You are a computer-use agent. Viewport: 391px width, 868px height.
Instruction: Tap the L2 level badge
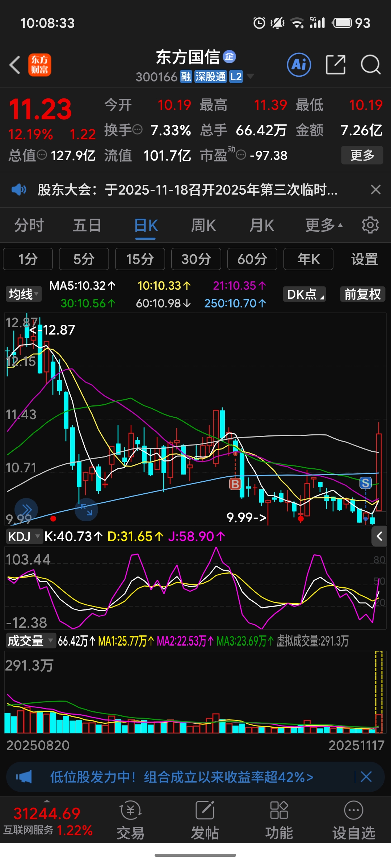pyautogui.click(x=236, y=77)
